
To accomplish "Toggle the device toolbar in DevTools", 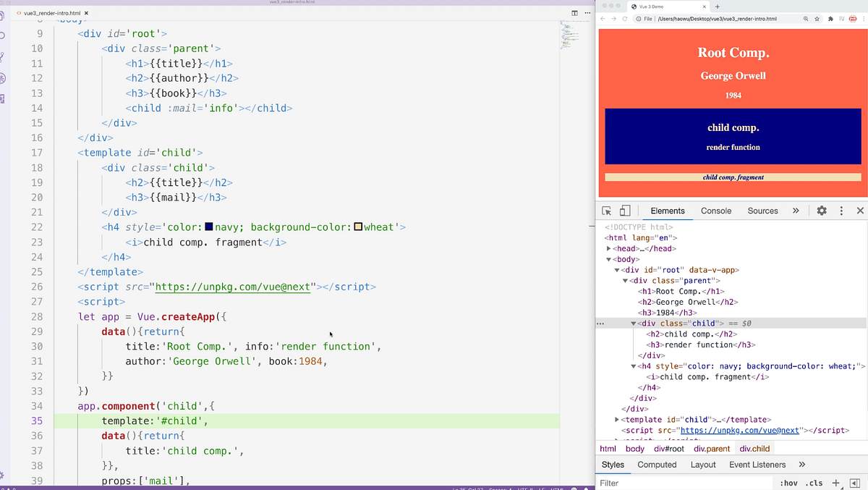I will 624,211.
